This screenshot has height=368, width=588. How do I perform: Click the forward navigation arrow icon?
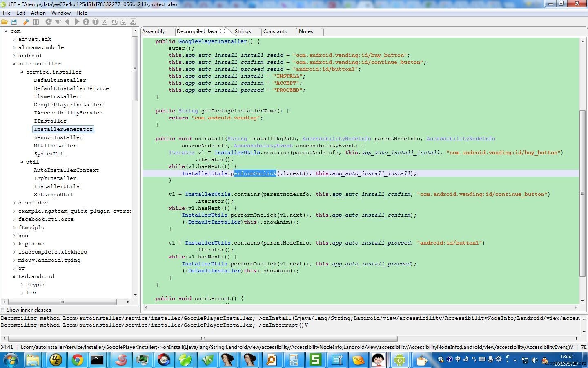(x=77, y=22)
